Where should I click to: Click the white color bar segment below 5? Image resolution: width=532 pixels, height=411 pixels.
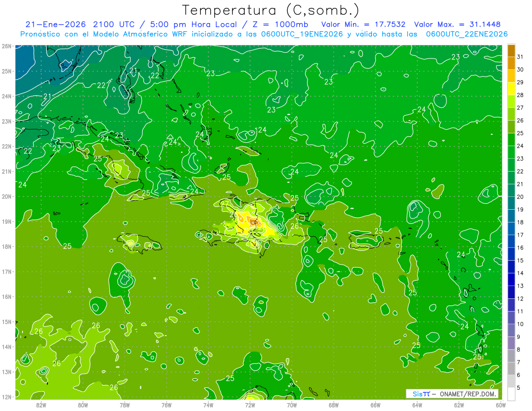click(511, 393)
